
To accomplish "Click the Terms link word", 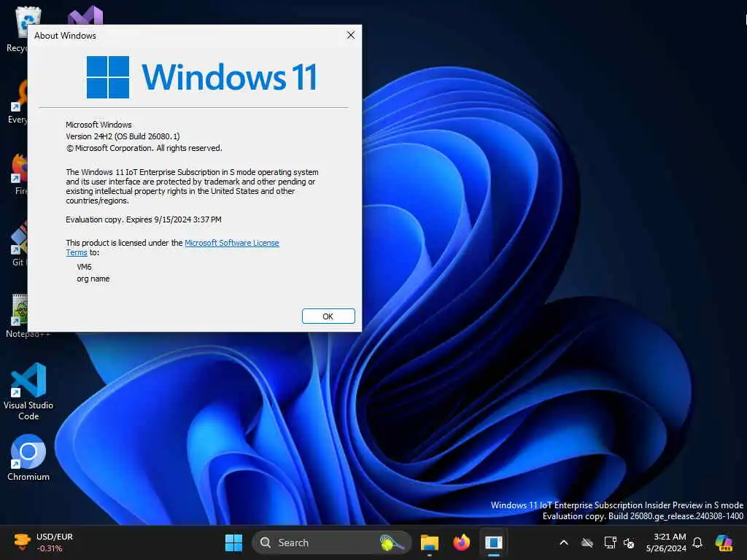I will pos(76,252).
